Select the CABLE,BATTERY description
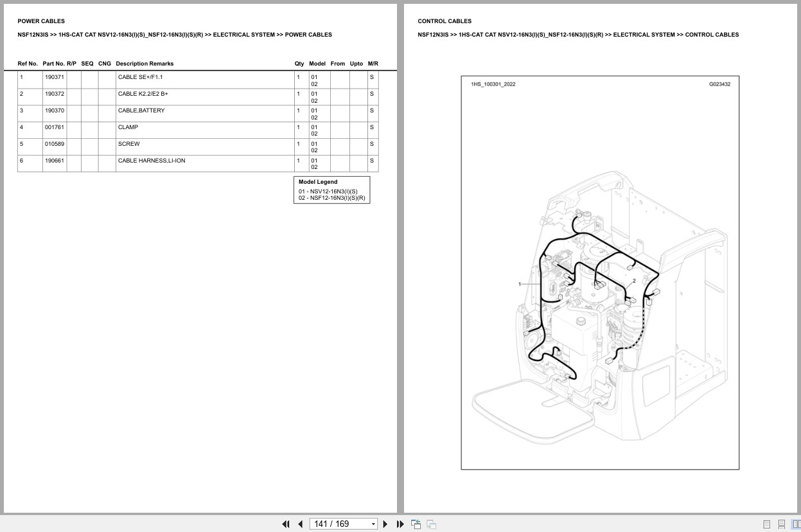801x532 pixels. click(x=141, y=111)
